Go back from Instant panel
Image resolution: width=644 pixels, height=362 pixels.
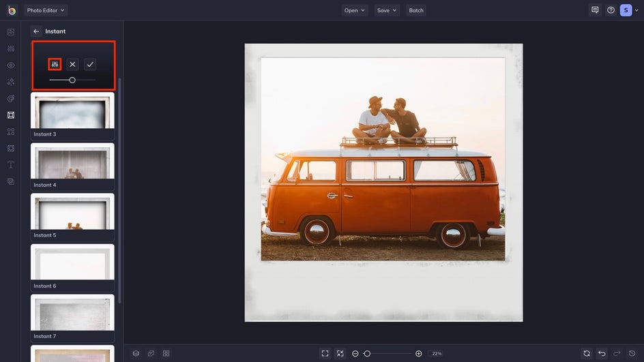(x=36, y=31)
